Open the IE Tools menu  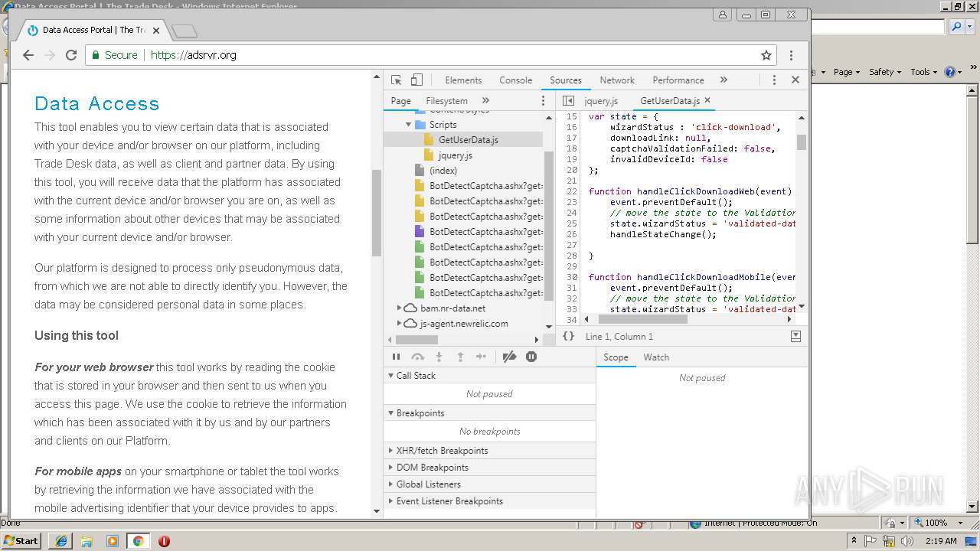tap(923, 72)
